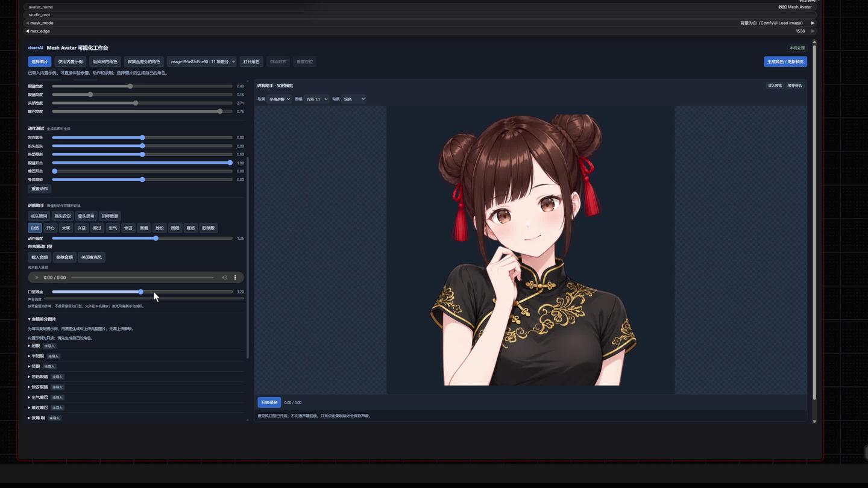Adjust the 动作强度 slider
This screenshot has height=488, width=868.
coord(142,239)
